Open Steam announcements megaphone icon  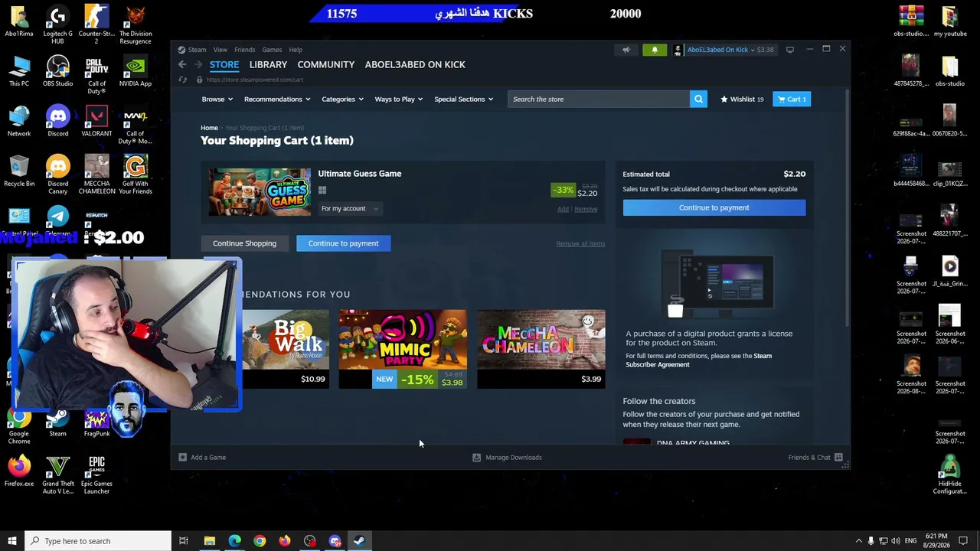[x=626, y=50]
